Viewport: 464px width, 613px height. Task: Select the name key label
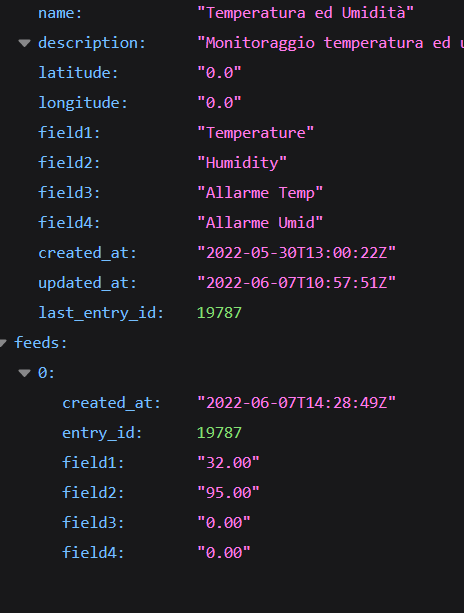pos(60,13)
